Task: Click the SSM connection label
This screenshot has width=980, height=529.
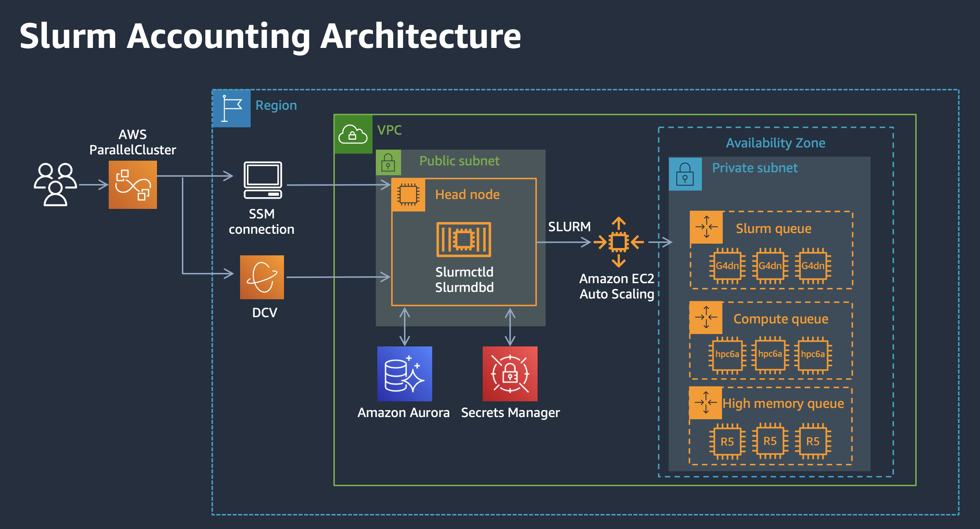Action: point(262,222)
